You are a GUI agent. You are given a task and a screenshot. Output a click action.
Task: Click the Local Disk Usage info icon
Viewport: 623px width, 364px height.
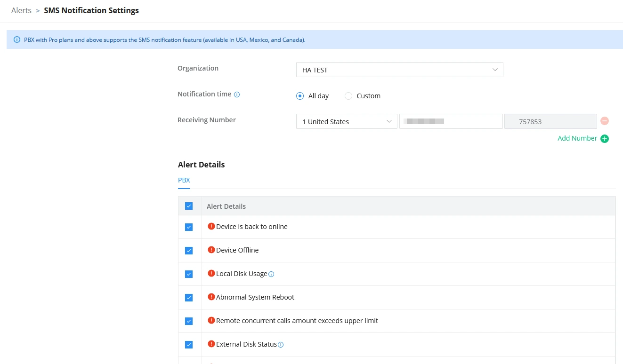point(271,274)
